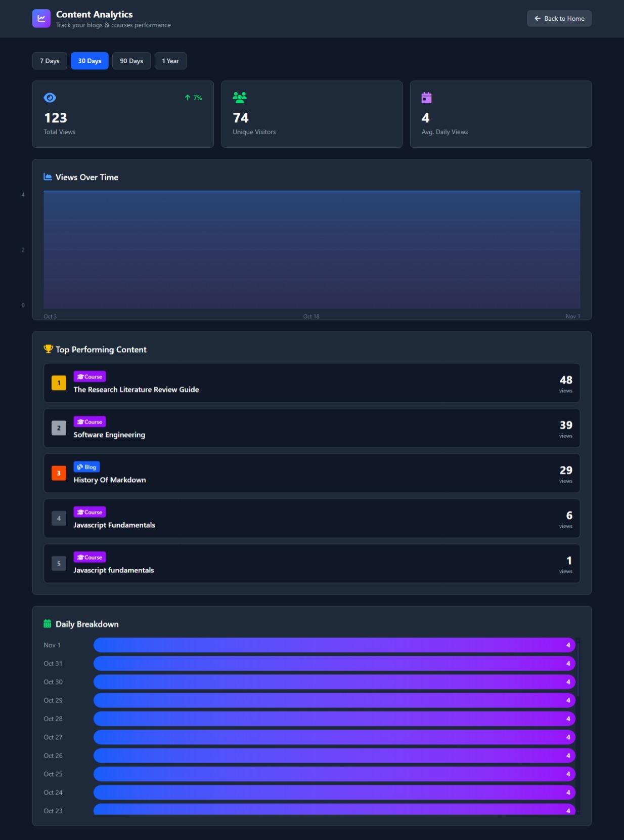This screenshot has width=624, height=840.
Task: Click the Course tag above Software Engineering
Action: pos(90,422)
